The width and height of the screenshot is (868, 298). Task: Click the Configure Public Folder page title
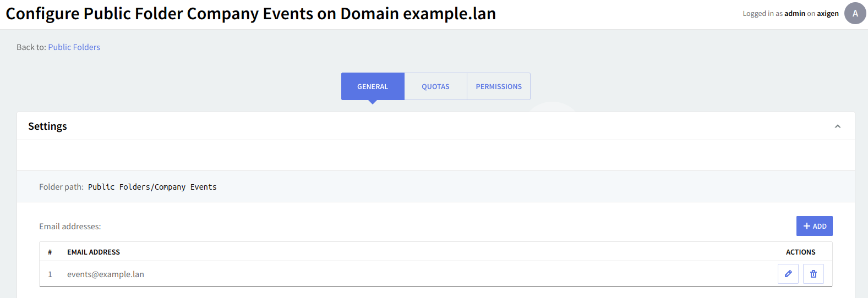[x=250, y=13]
